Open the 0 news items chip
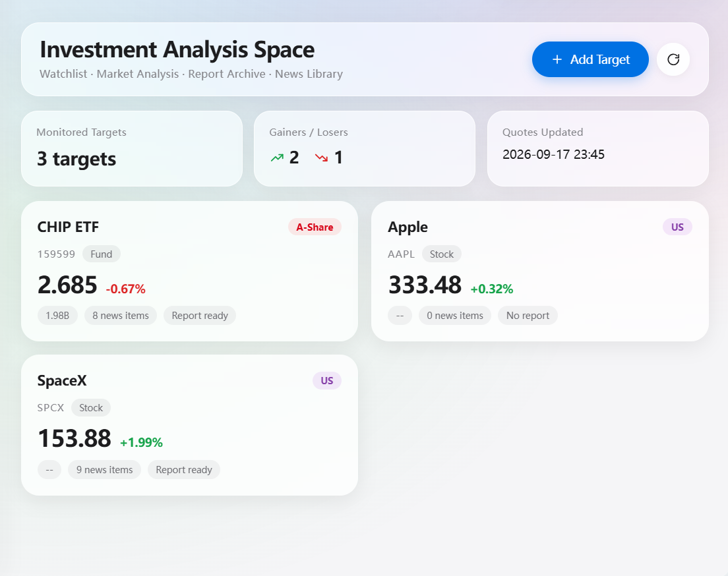The height and width of the screenshot is (576, 728). pos(455,316)
